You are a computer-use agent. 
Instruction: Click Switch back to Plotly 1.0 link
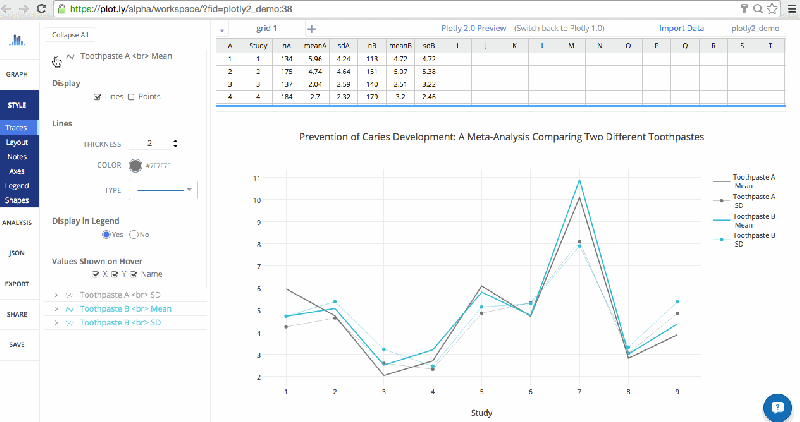[559, 28]
